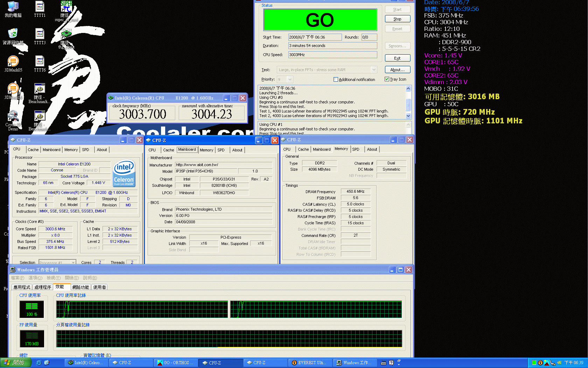This screenshot has width=588, height=368.
Task: Click the Duration field in ORTHOS
Action: 332,46
